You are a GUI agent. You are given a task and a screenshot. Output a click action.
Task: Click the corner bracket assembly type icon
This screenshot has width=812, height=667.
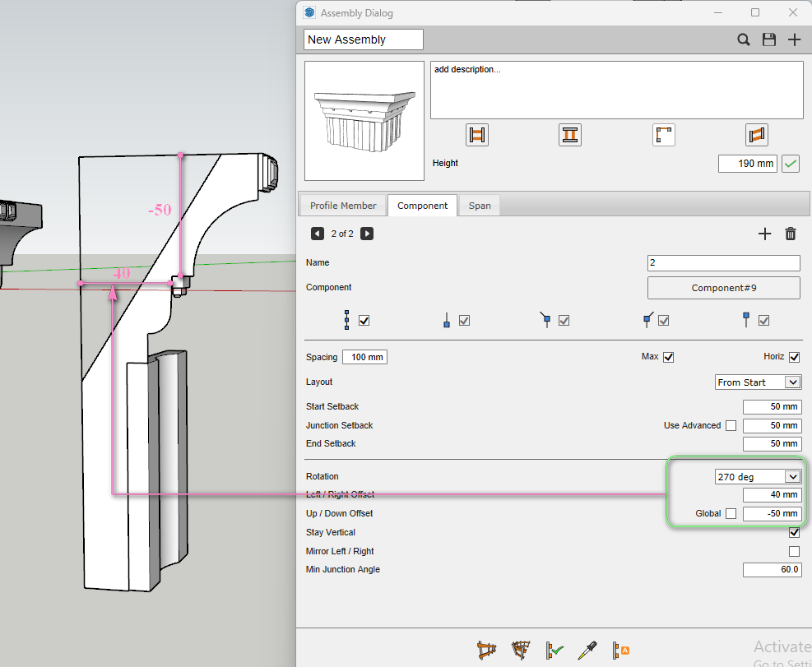tap(663, 135)
